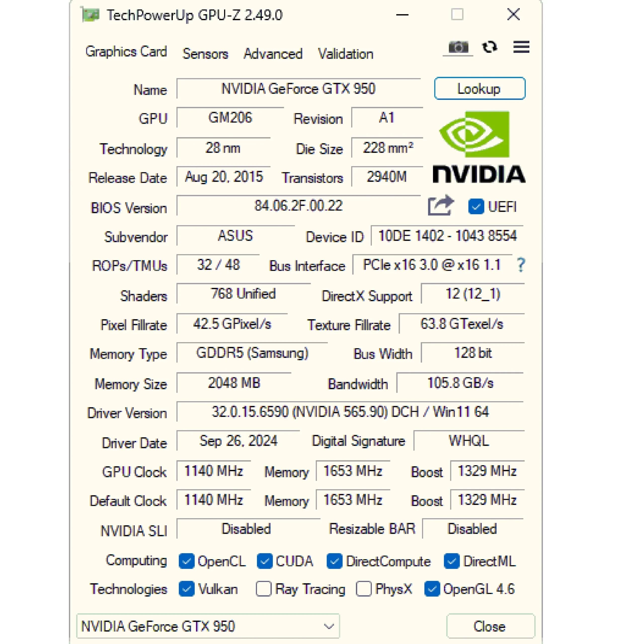Click the Technology value 28 nm

(223, 148)
